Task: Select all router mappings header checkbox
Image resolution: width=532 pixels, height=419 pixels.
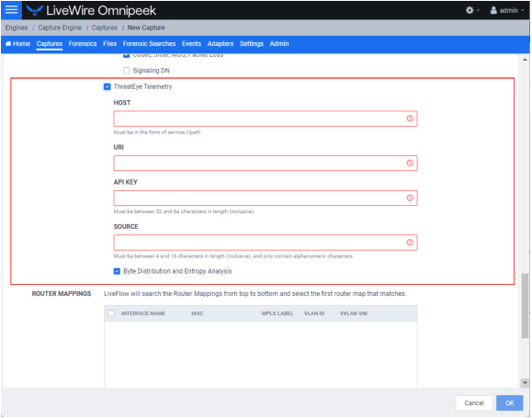Action: (x=111, y=313)
